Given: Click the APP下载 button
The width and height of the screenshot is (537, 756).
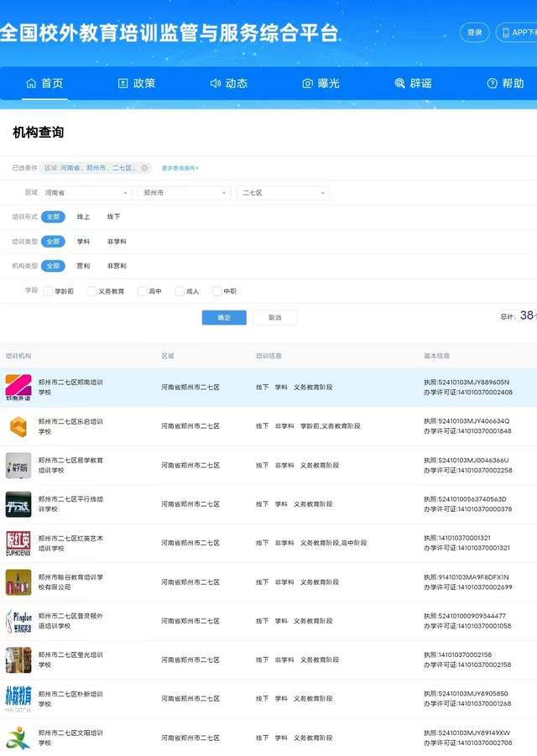Looking at the screenshot, I should [x=517, y=32].
